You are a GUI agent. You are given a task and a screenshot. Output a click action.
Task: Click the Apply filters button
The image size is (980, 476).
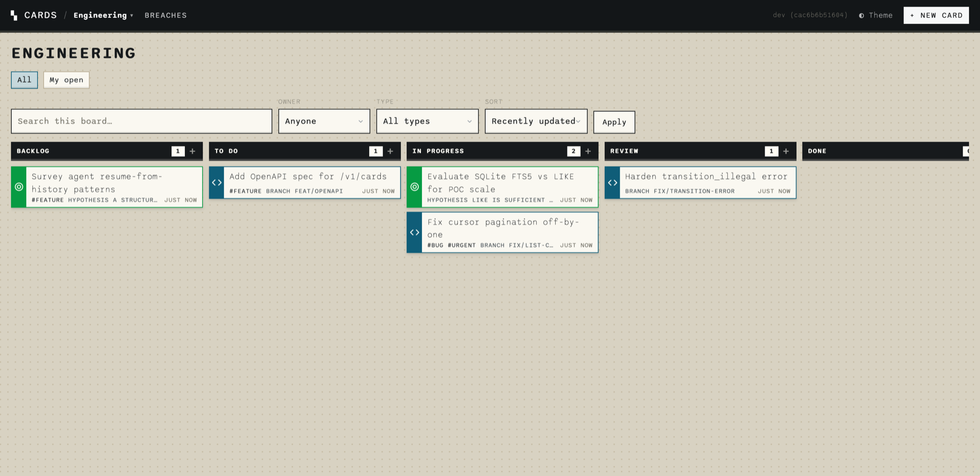pyautogui.click(x=614, y=122)
